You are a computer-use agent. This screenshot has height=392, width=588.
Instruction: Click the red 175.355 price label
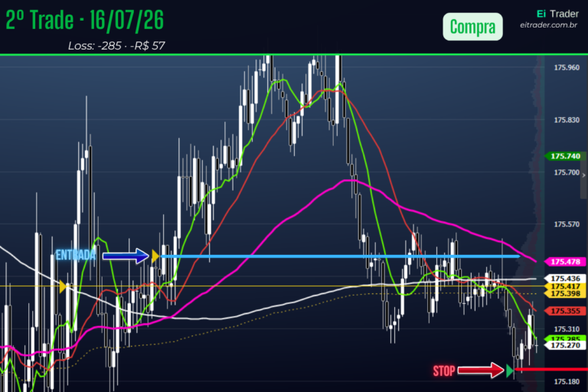(x=565, y=311)
